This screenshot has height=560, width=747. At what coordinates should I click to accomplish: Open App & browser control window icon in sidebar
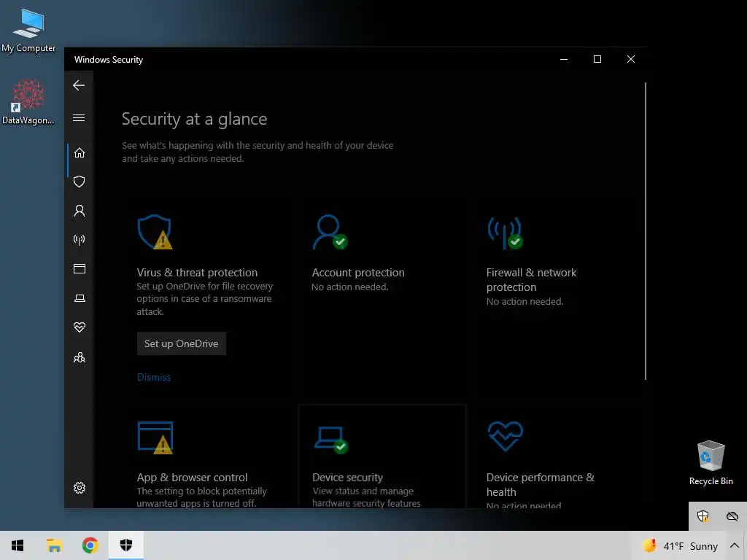[79, 269]
